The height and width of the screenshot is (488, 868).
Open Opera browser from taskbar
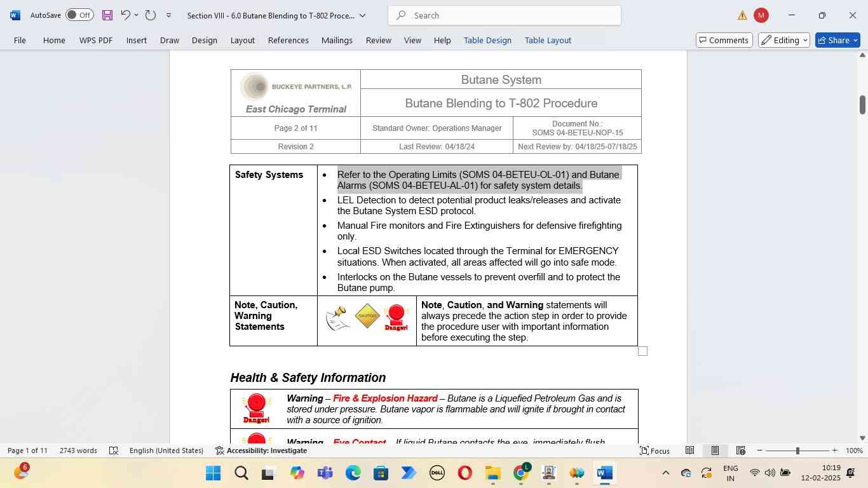pos(465,473)
